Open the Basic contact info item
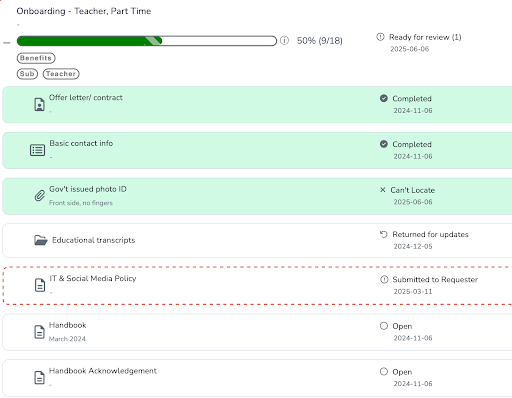Image resolution: width=512 pixels, height=398 pixels. click(x=257, y=150)
